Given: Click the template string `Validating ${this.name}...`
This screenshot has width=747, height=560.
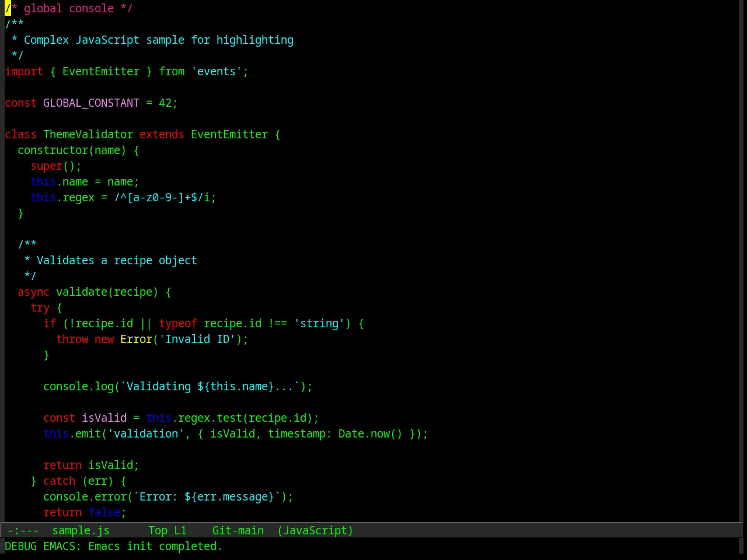Looking at the screenshot, I should 210,387.
